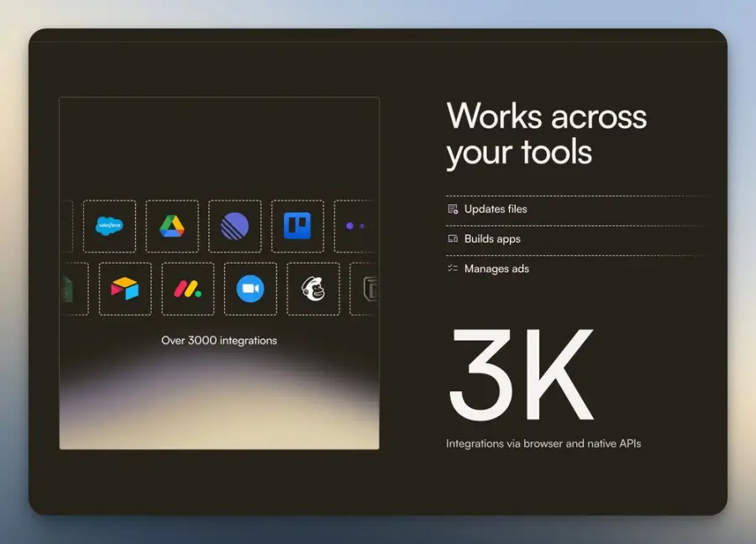This screenshot has height=544, width=756.
Task: Open the Linear striped circle icon
Action: tap(235, 226)
